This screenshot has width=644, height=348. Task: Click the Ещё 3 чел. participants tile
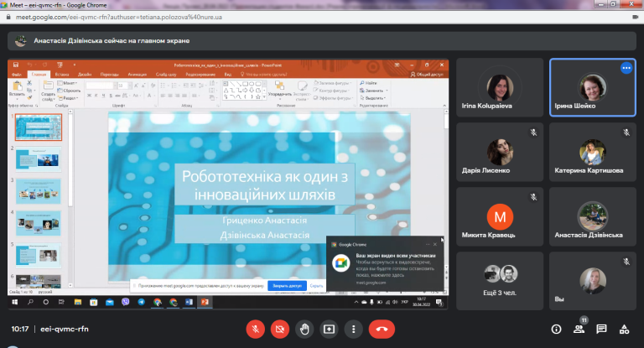pos(500,281)
